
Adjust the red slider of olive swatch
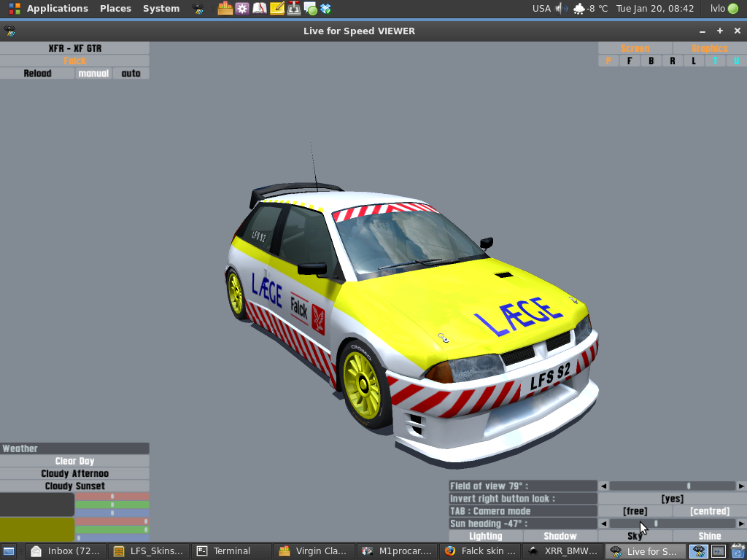[112, 521]
